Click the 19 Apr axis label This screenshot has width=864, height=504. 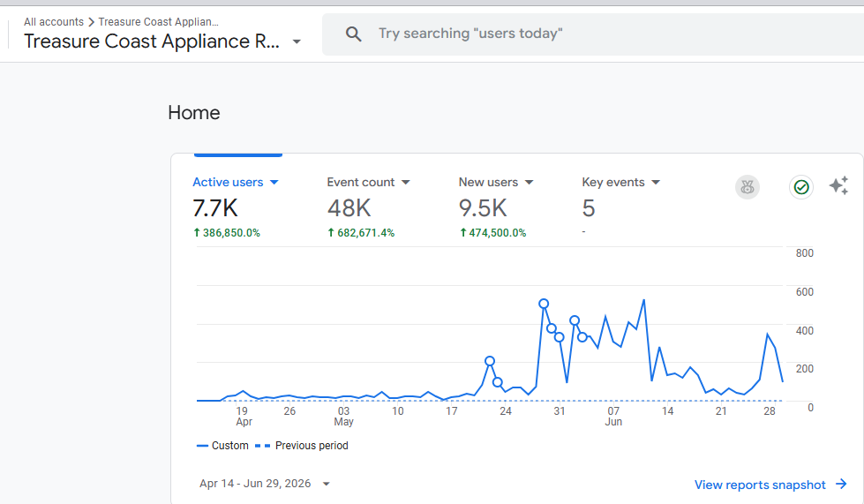[x=243, y=417]
